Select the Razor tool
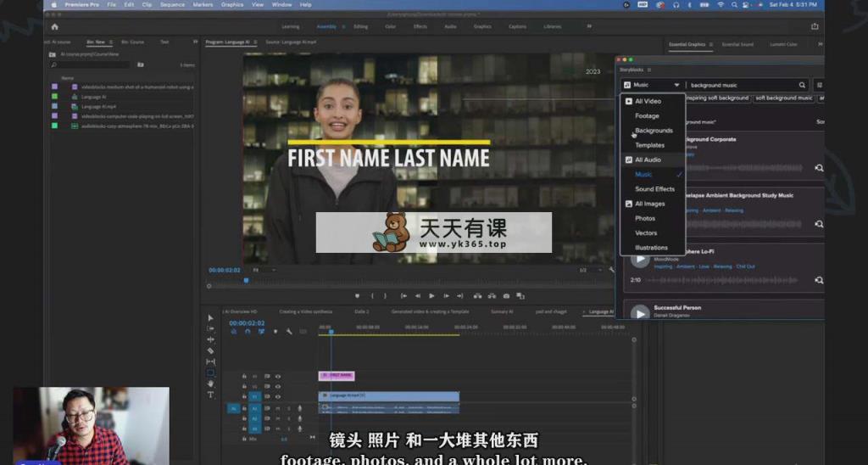 click(210, 350)
